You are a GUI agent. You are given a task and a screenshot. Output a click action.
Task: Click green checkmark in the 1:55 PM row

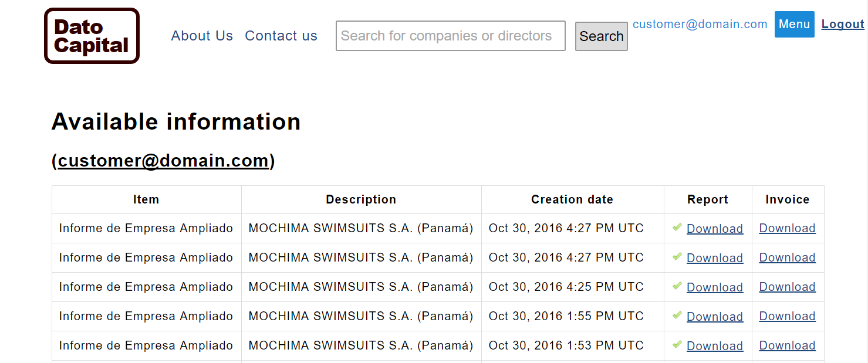pyautogui.click(x=677, y=315)
